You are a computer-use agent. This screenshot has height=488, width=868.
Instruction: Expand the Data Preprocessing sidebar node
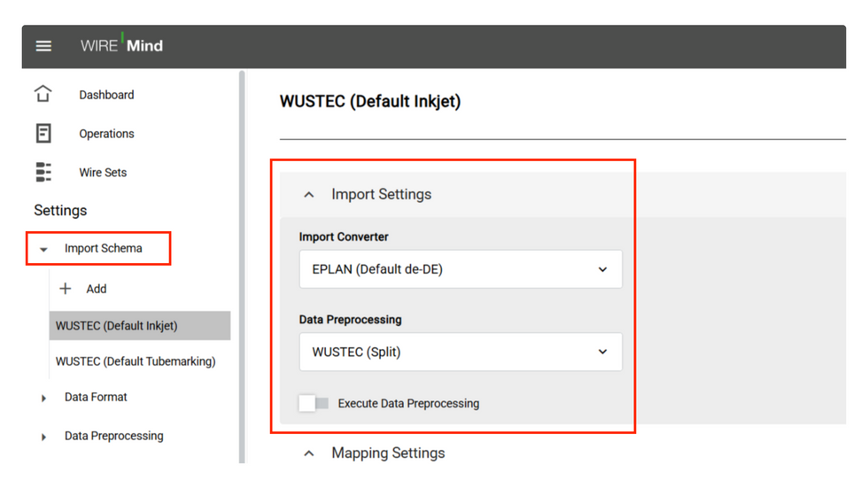tap(43, 438)
